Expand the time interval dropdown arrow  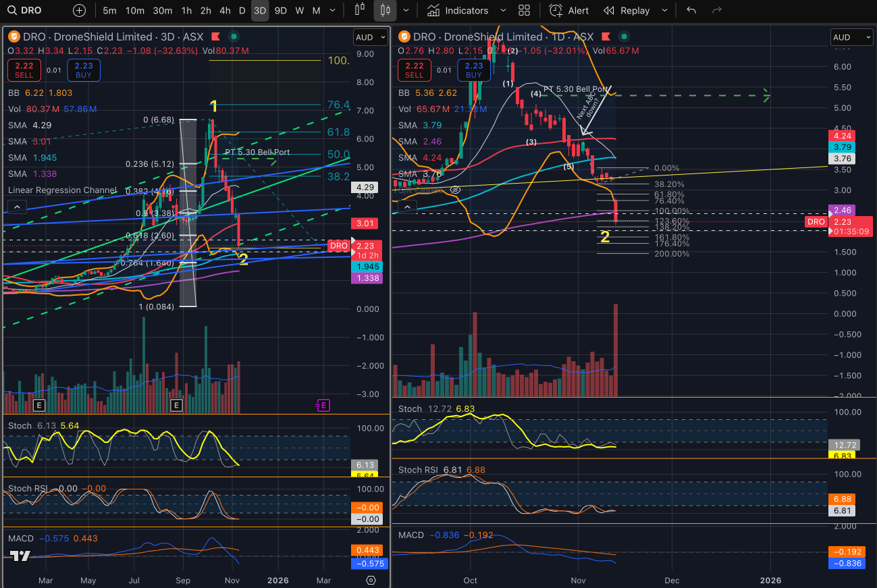click(331, 11)
